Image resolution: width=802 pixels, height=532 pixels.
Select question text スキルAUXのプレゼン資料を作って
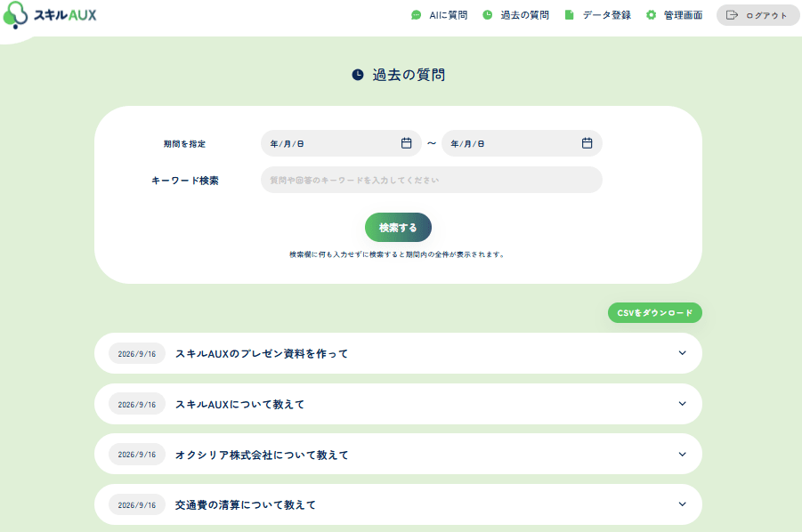(x=262, y=354)
